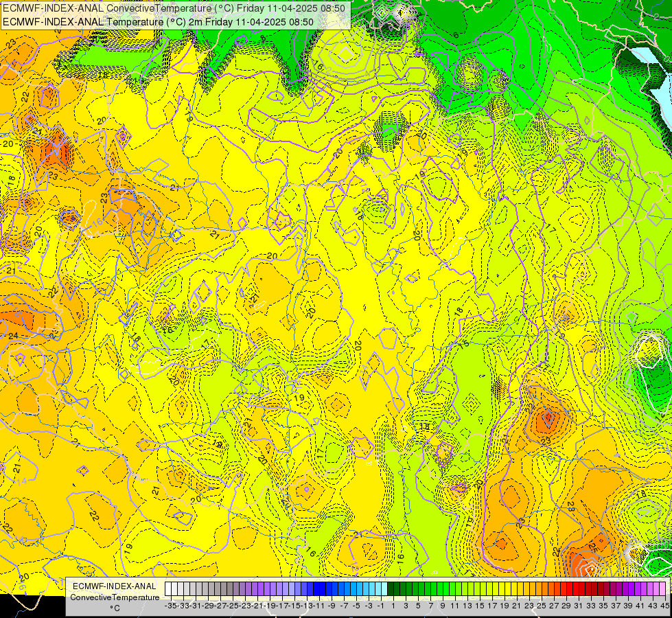Pick the last pink swatch above 45
672x618 pixels.
coord(662,589)
